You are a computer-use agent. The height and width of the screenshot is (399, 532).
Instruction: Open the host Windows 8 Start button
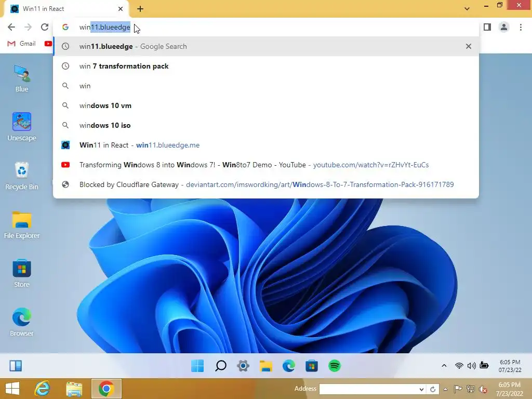[x=12, y=389]
